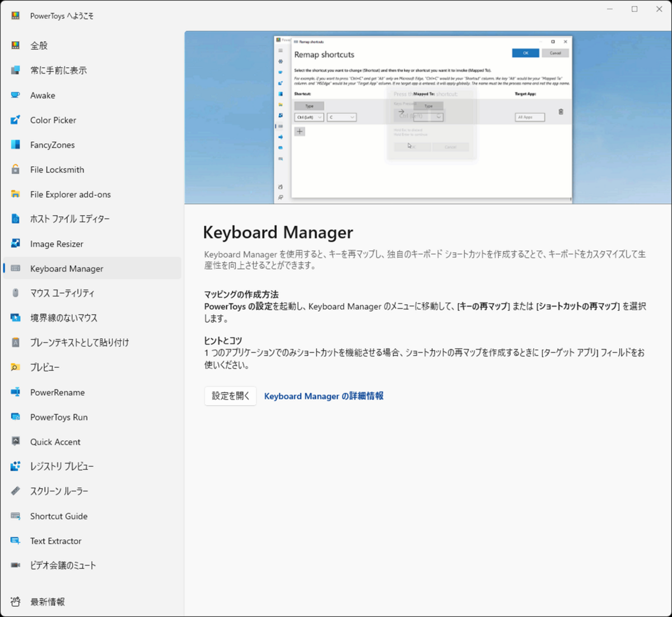This screenshot has width=672, height=617.
Task: Select the PowerRename menu entry
Action: 92,392
